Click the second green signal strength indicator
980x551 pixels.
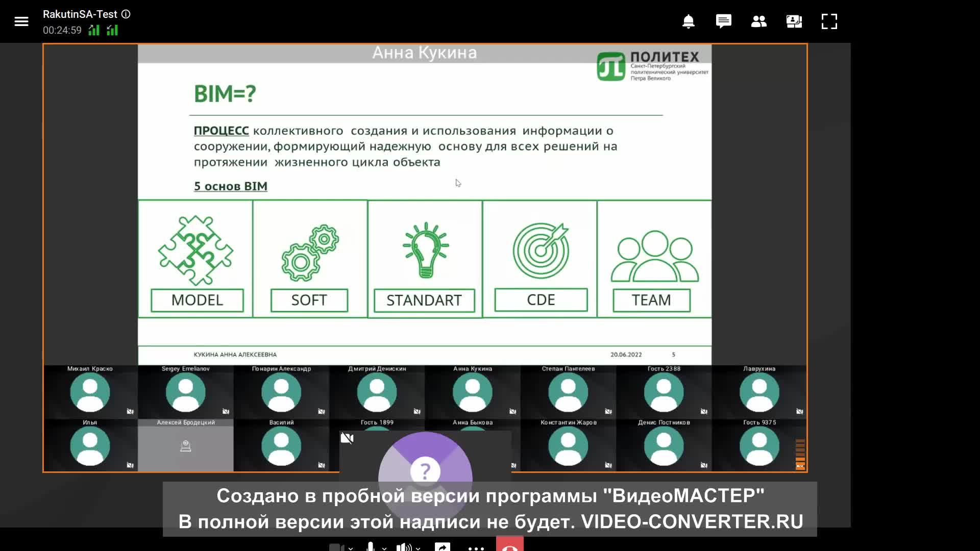pyautogui.click(x=112, y=30)
